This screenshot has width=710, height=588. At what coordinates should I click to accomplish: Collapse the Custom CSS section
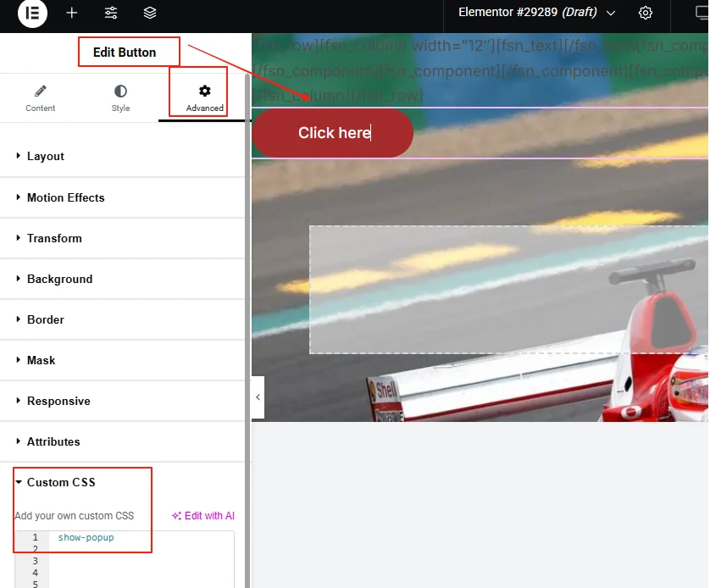point(61,482)
